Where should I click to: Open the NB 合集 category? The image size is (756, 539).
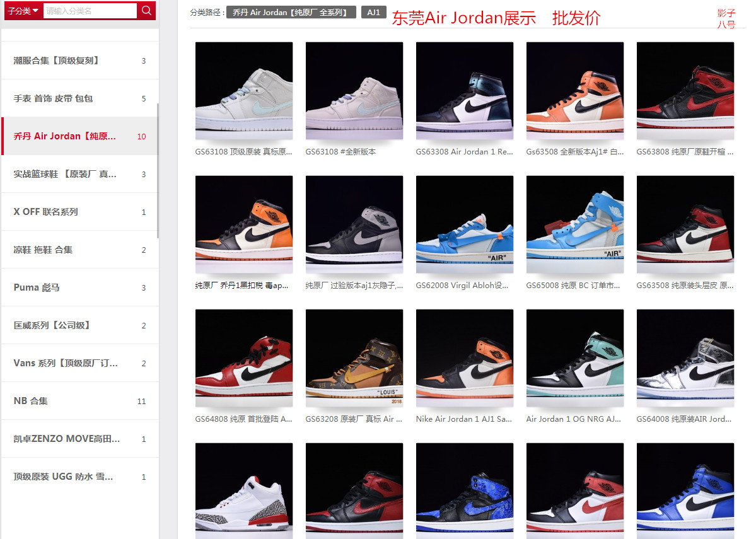(80, 401)
